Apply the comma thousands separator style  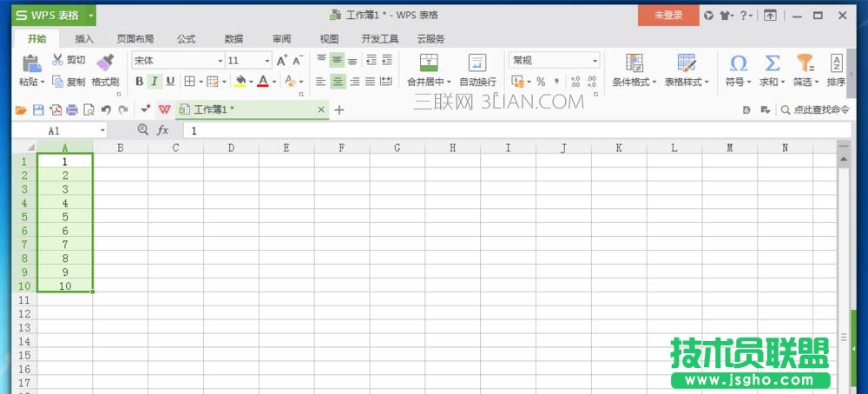point(556,82)
